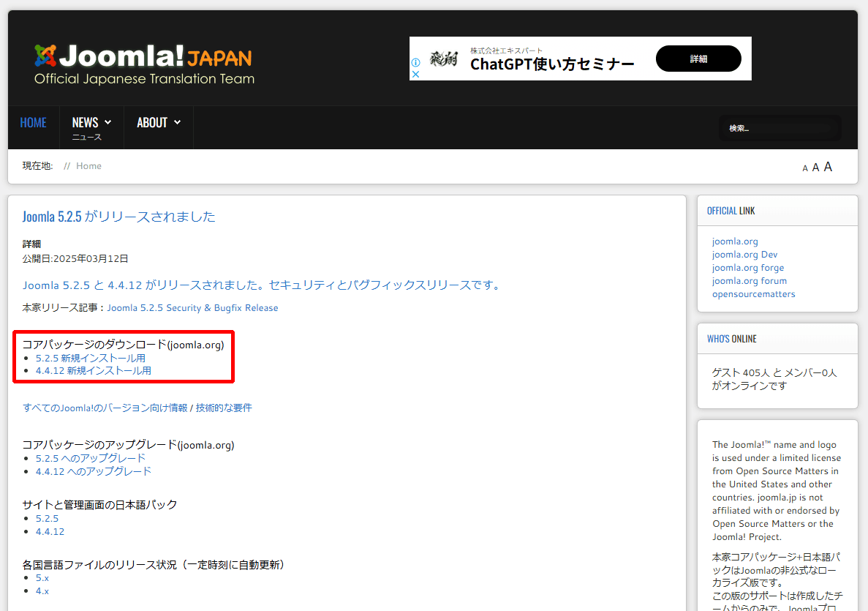Click the コアパッケージのダウンロード(joomla.org) heading
This screenshot has width=868, height=611.
point(123,345)
